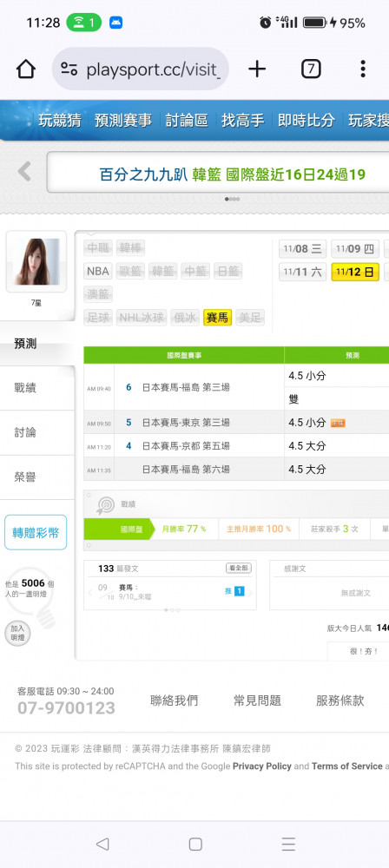Viewport: 389px width, 868px height.
Task: Select the 日籃 league filter
Action: click(227, 271)
